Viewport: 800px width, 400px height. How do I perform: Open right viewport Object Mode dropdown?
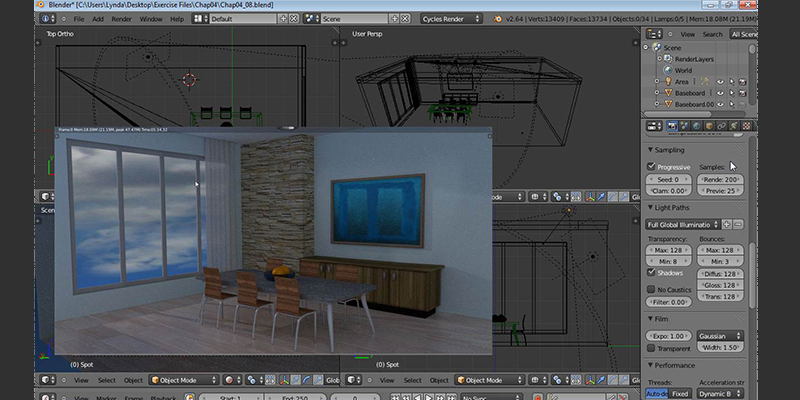click(x=490, y=380)
